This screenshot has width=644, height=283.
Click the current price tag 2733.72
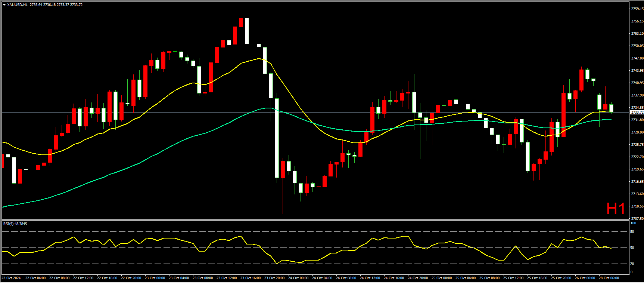click(637, 113)
